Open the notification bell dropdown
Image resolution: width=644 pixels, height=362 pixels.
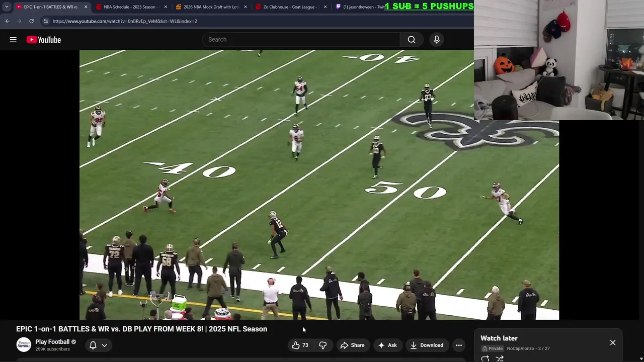coord(98,345)
